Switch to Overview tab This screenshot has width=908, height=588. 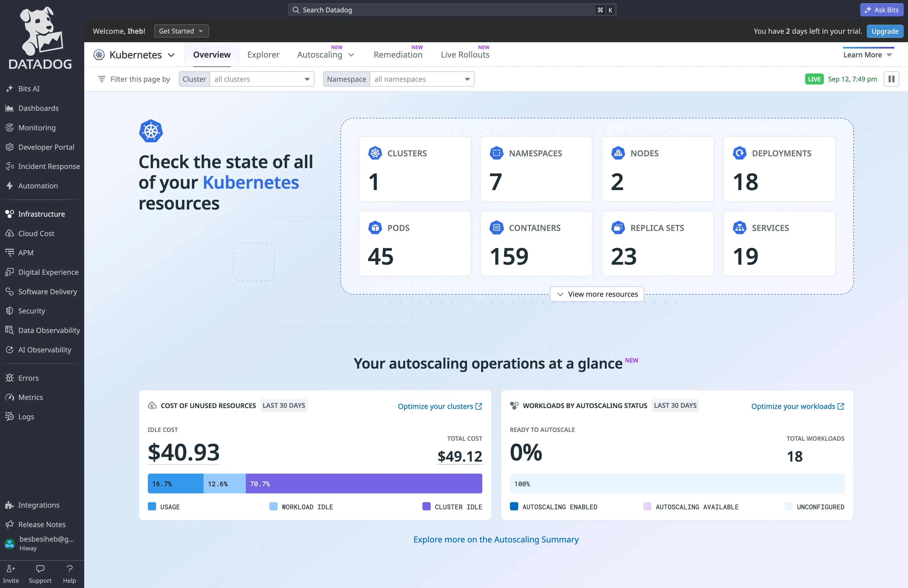[x=212, y=55]
